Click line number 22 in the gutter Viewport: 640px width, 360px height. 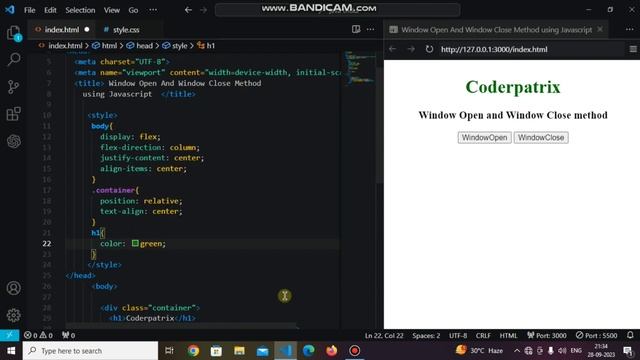tap(47, 243)
